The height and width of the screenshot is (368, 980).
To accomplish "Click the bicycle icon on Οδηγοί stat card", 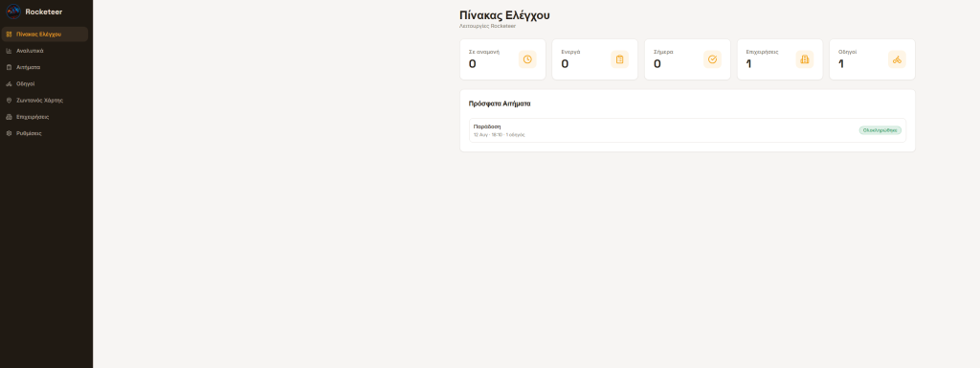I will (897, 59).
